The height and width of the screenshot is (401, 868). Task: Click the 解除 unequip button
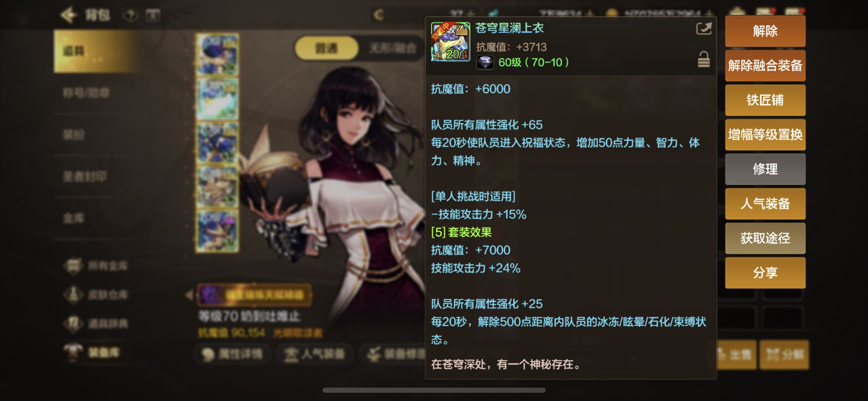(x=765, y=31)
